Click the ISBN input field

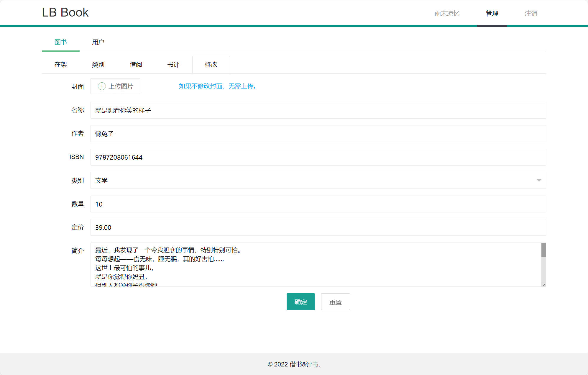(x=318, y=157)
